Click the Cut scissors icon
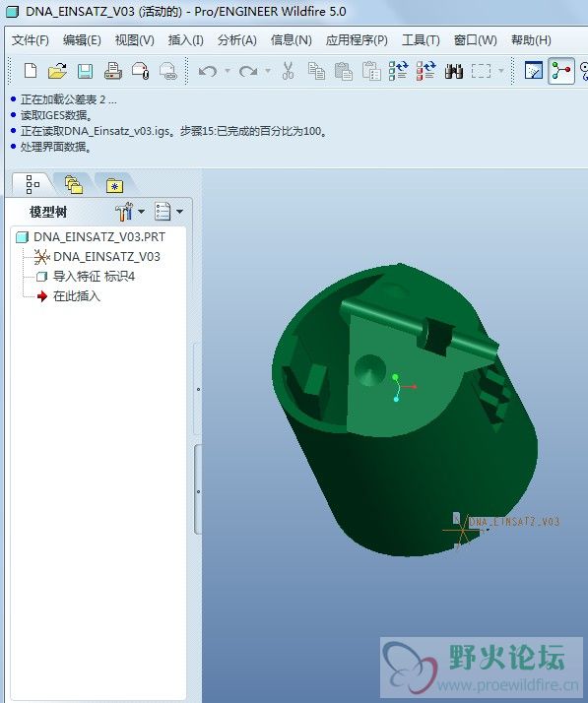The image size is (588, 703). pos(288,71)
